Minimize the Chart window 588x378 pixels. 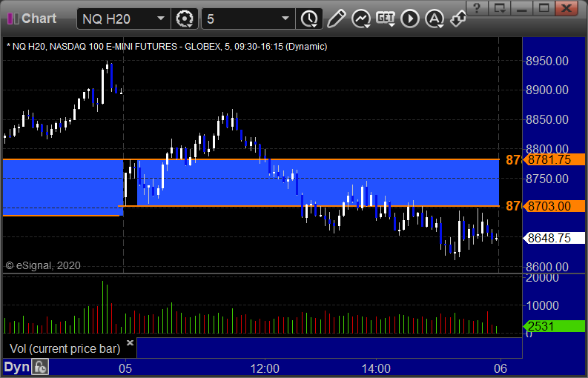pyautogui.click(x=521, y=7)
